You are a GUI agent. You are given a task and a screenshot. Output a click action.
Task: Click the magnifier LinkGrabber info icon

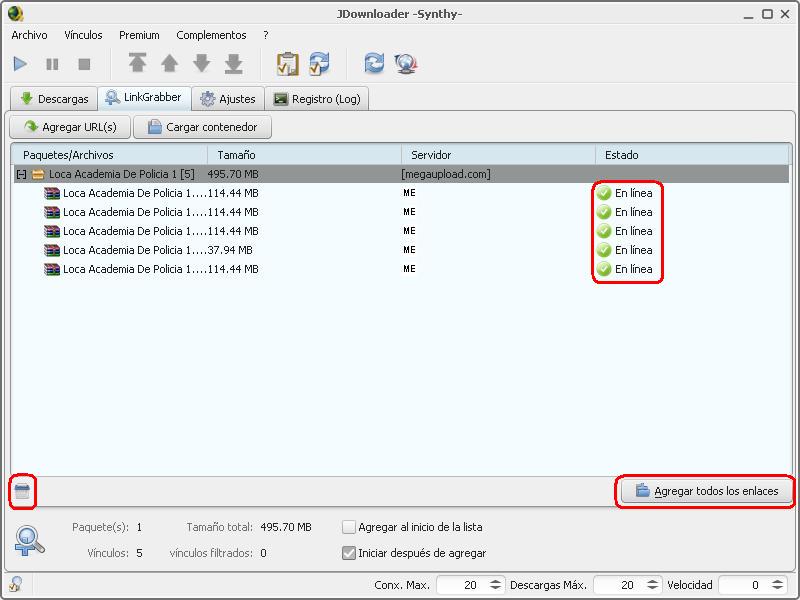[x=29, y=540]
